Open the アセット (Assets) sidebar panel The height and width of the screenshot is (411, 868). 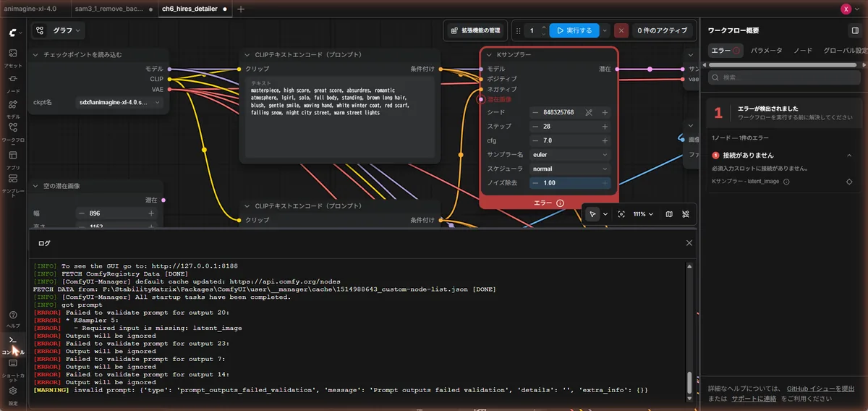coord(13,58)
